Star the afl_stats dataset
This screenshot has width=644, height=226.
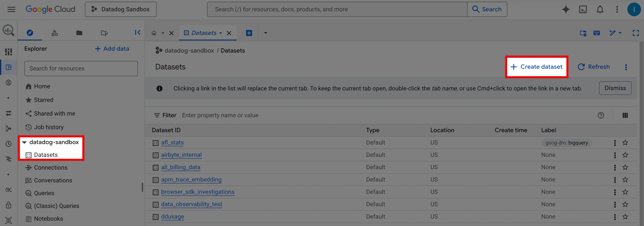point(625,143)
